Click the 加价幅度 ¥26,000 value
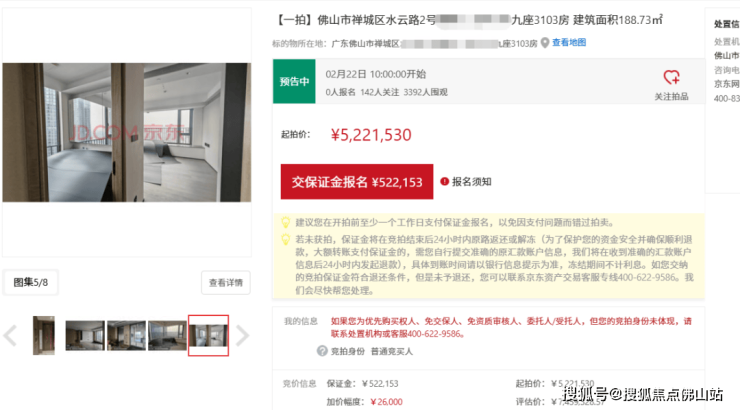 click(x=387, y=402)
